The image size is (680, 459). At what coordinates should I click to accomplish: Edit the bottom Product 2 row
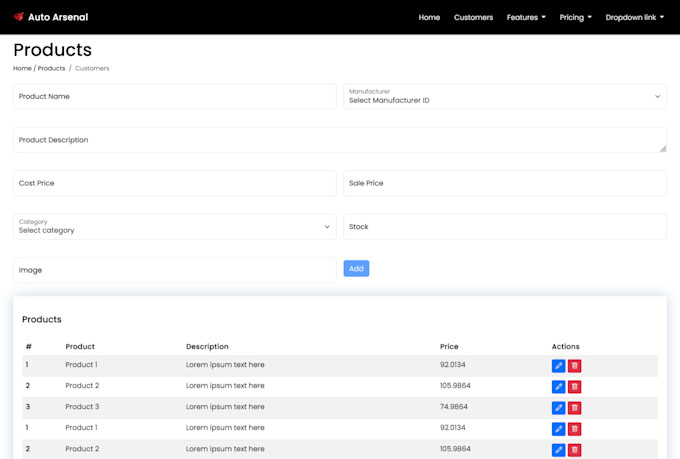click(558, 450)
